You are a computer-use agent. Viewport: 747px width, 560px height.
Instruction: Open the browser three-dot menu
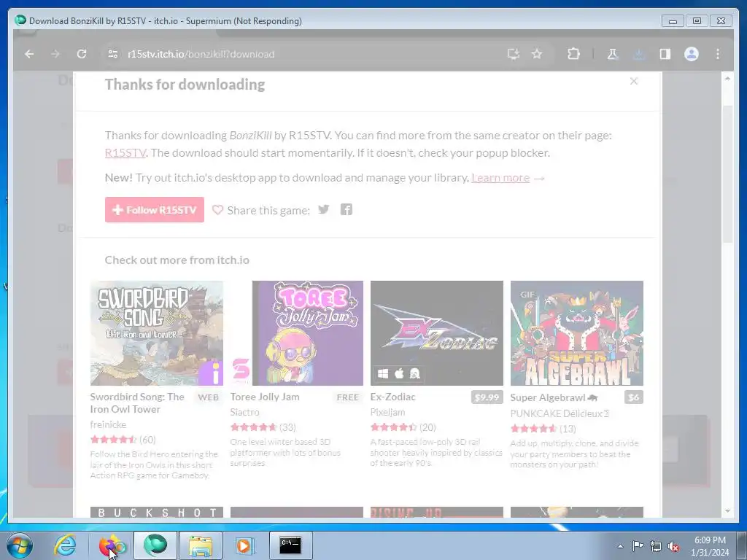click(718, 54)
